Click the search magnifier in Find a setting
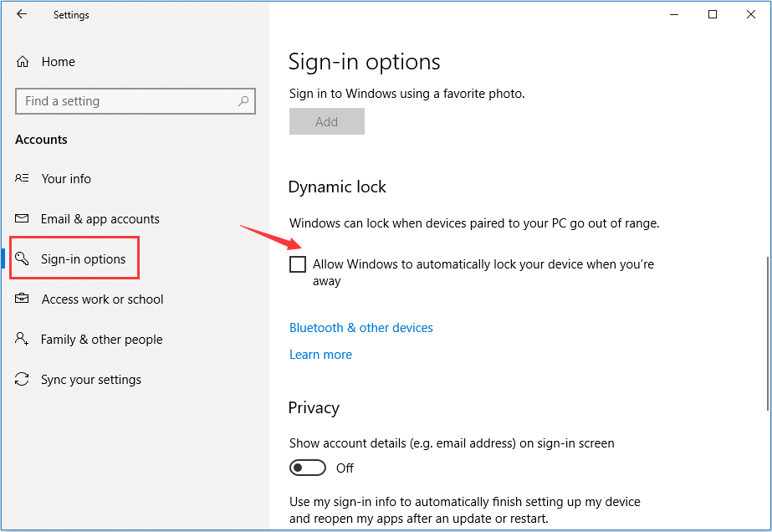 (243, 100)
